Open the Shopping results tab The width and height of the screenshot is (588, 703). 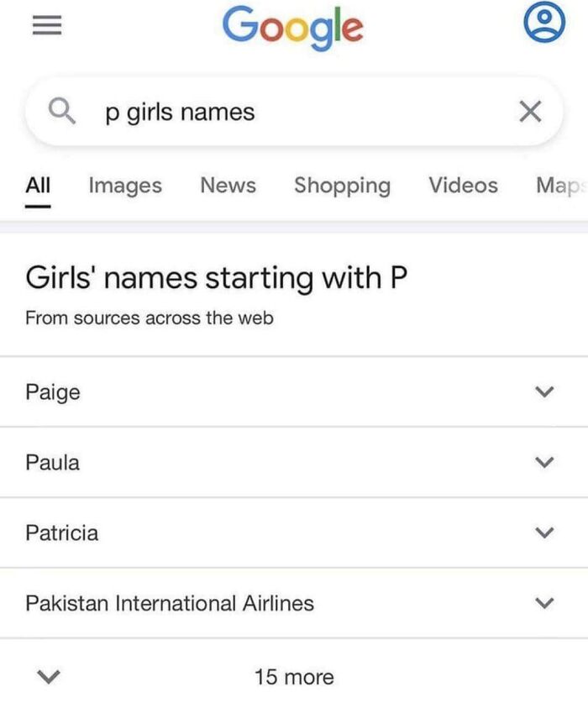tap(343, 186)
